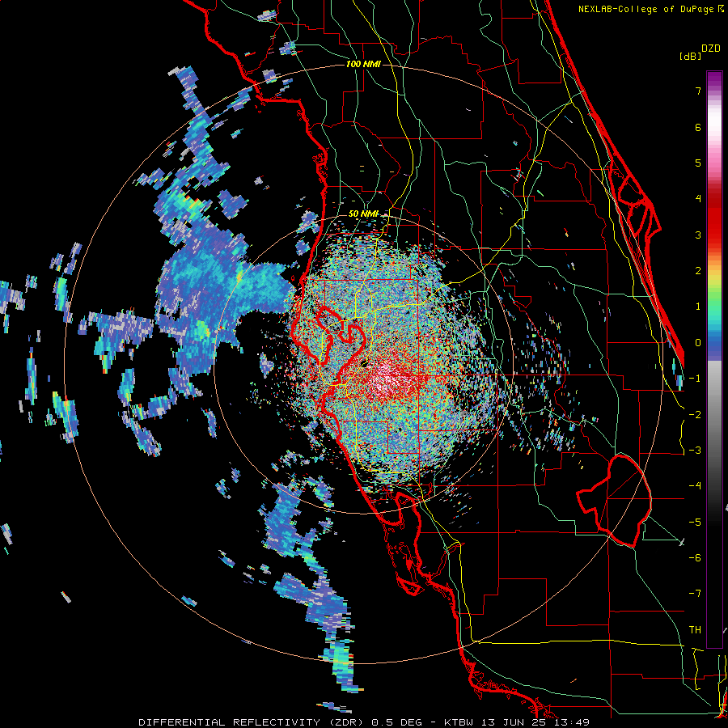The width and height of the screenshot is (728, 728).
Task: Click the -1 value on the color scale
Action: [695, 379]
